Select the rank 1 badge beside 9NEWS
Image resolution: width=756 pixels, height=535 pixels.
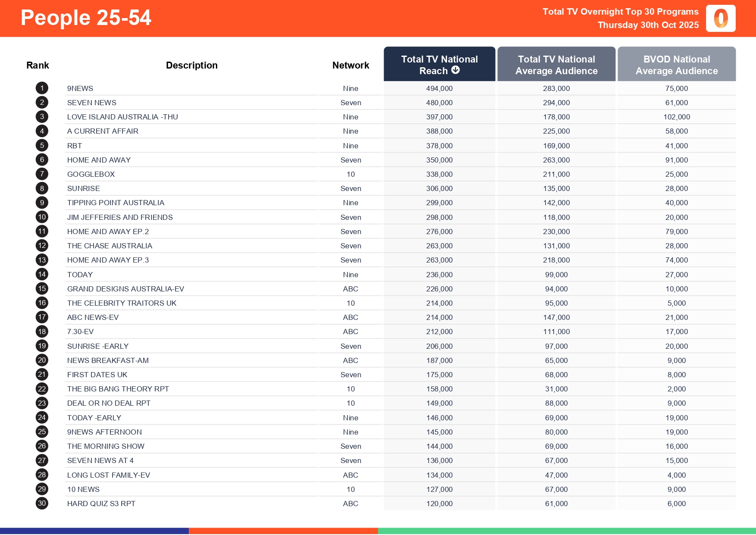(x=41, y=88)
